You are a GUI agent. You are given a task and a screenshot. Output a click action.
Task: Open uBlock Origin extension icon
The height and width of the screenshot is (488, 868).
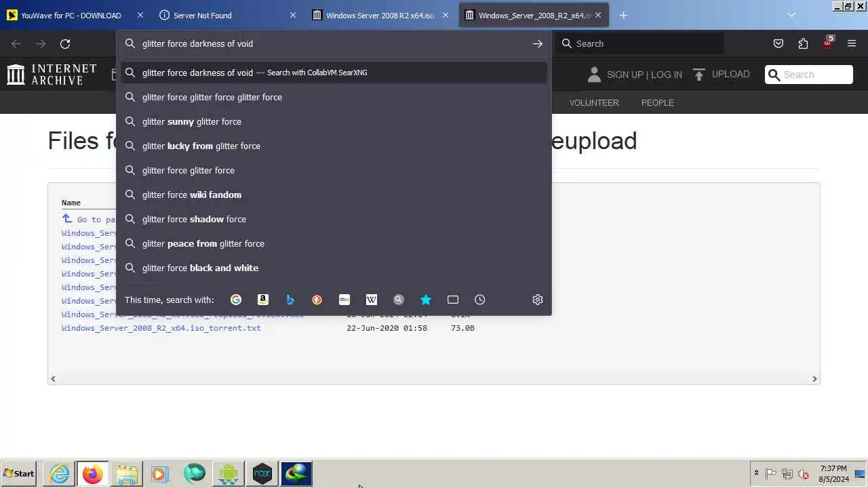828,42
